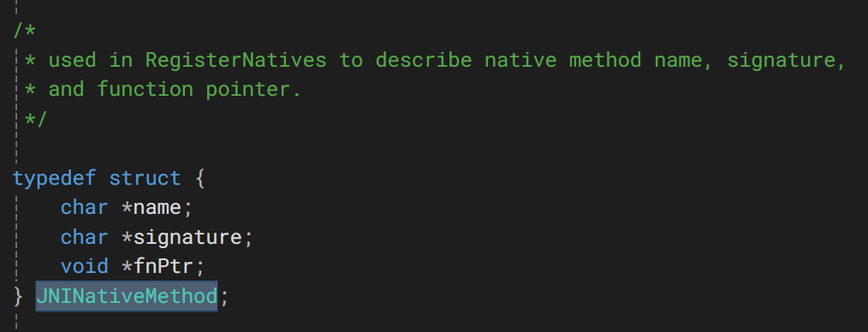Click the word RegisterNatives in the comment
Image resolution: width=868 pixels, height=332 pixels.
235,60
